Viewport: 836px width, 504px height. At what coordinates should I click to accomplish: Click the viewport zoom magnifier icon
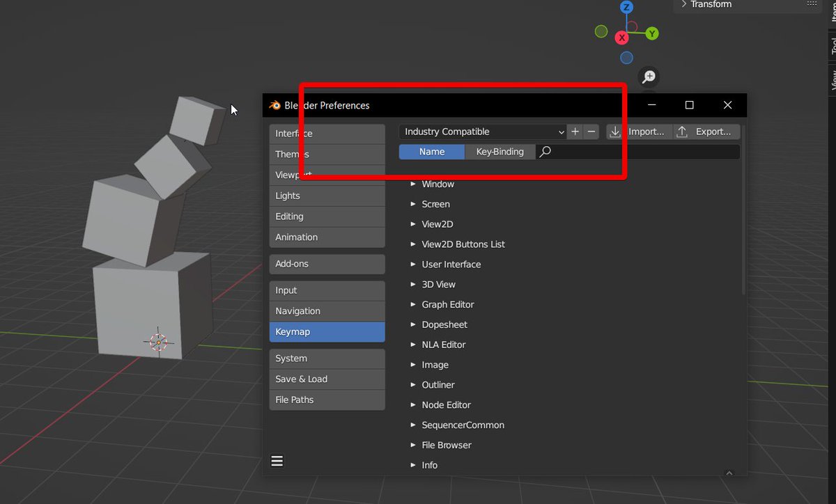tap(649, 77)
